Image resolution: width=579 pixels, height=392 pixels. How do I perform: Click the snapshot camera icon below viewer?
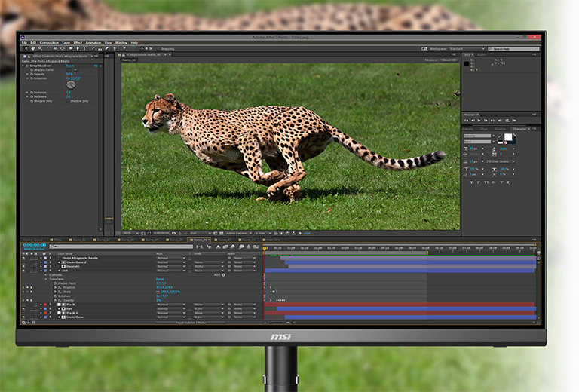(174, 233)
